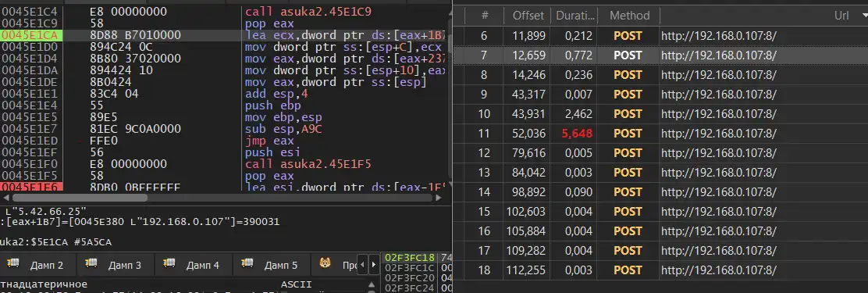Select opcode bytes '8D88 B7010000'
Image resolution: width=868 pixels, height=293 pixels.
[x=135, y=35]
